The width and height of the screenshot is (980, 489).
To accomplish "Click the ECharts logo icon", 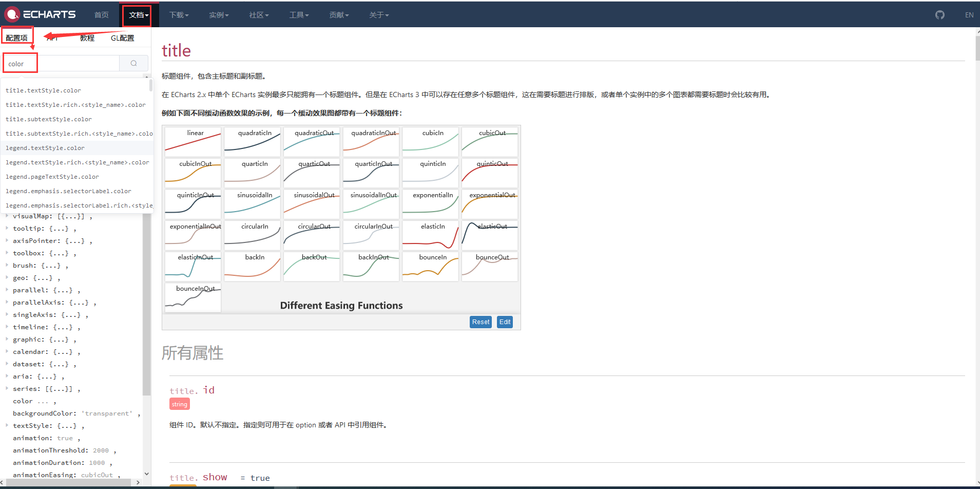I will click(x=12, y=14).
